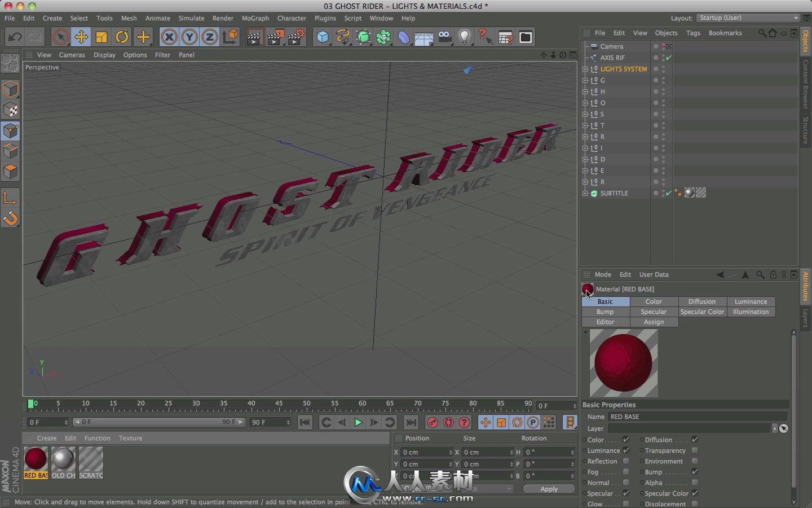
Task: Select the Make Editable icon
Action: tap(10, 63)
